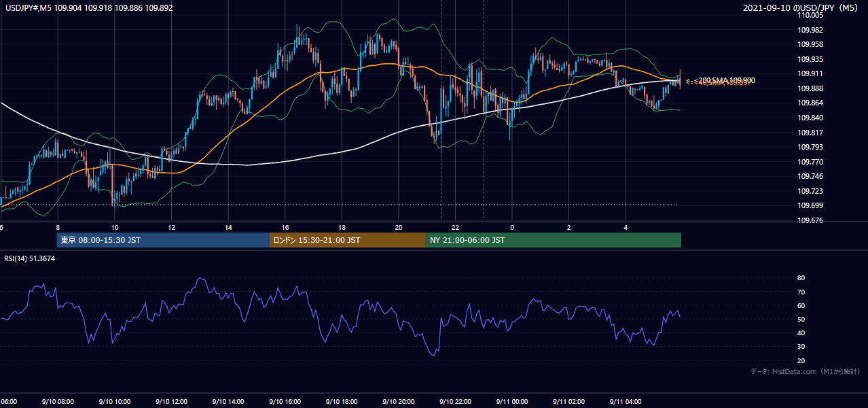The image size is (868, 408).
Task: Click the 9/10 16:00 bottom time label
Action: [x=285, y=402]
